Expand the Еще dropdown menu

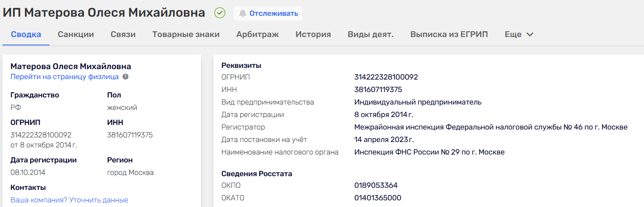point(519,35)
